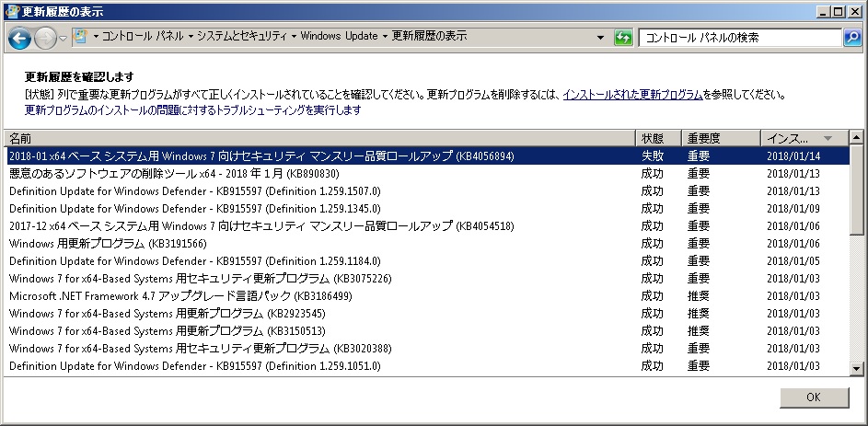Focus the コントロール パネルの検索 search box
This screenshot has width=868, height=426.
click(740, 38)
